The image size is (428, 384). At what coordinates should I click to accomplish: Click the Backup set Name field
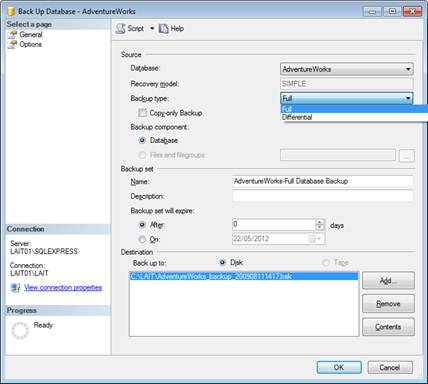(322, 181)
